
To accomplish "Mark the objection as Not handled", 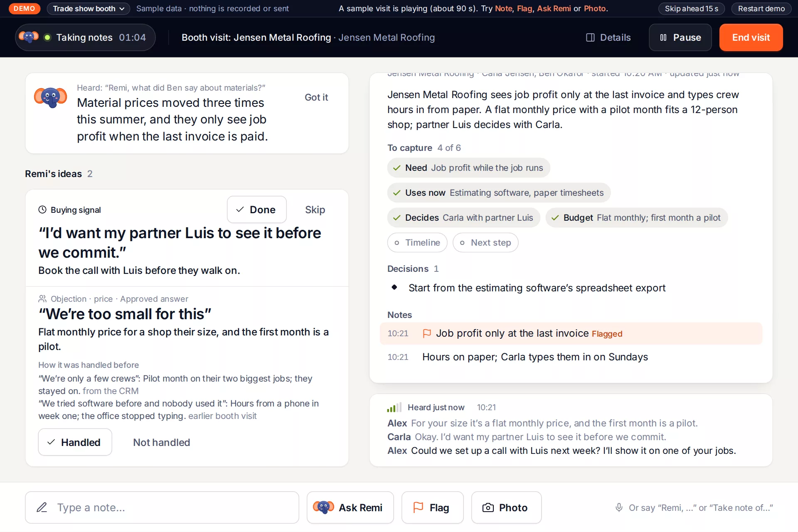I will pos(161,442).
